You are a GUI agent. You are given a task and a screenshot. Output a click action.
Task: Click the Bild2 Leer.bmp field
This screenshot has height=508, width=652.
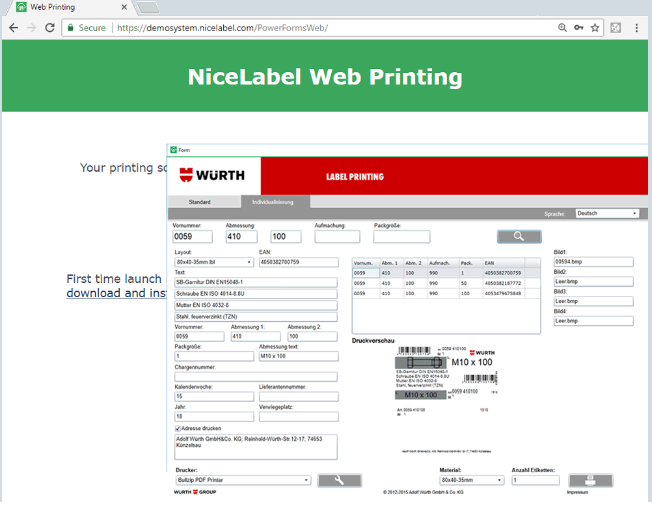[x=593, y=282]
